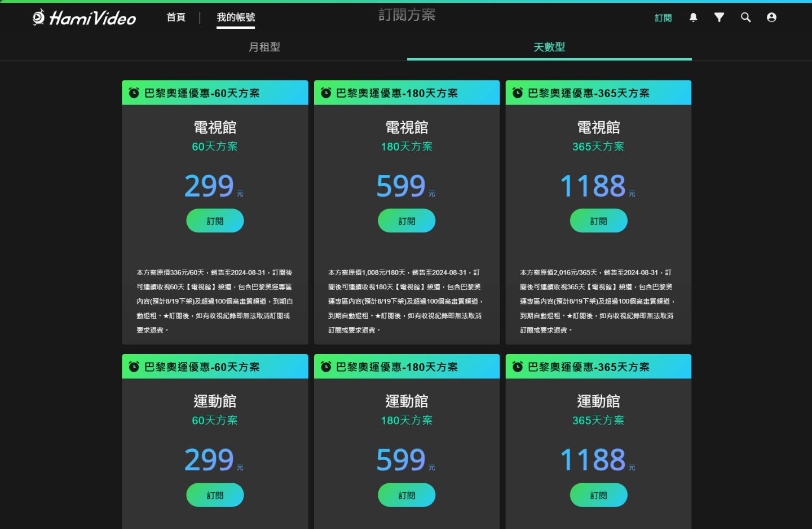Image resolution: width=812 pixels, height=529 pixels.
Task: Click 365天方案 subtitle under 電視館
Action: click(598, 147)
